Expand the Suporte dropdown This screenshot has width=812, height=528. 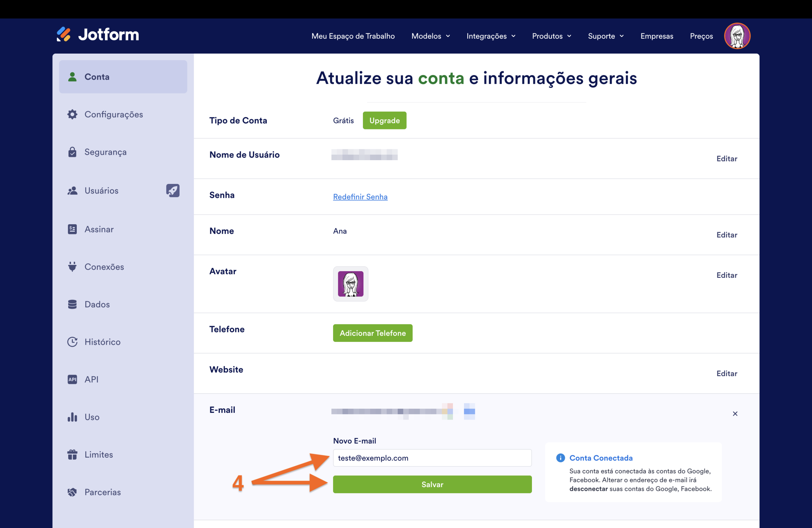[605, 36]
